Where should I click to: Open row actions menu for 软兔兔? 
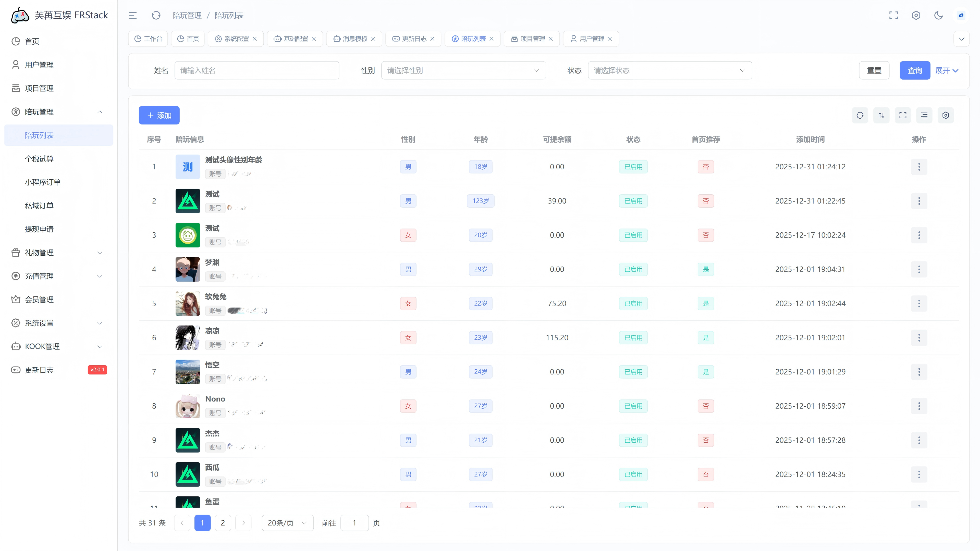(919, 304)
